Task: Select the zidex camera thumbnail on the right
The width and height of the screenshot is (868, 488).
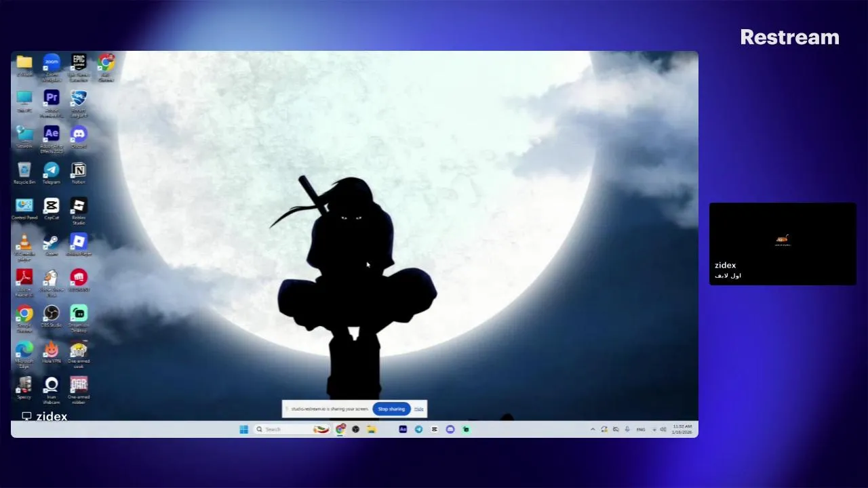Action: point(783,243)
